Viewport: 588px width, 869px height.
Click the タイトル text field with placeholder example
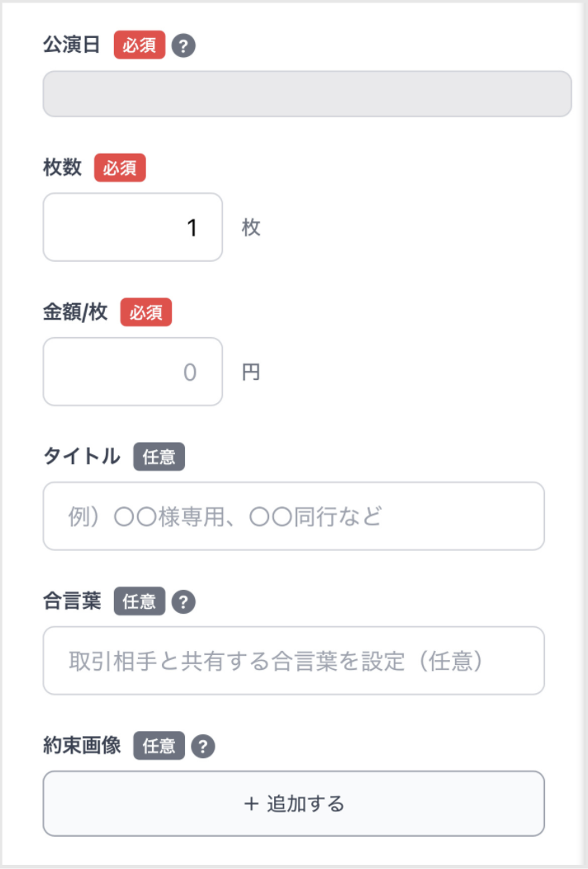[x=294, y=516]
